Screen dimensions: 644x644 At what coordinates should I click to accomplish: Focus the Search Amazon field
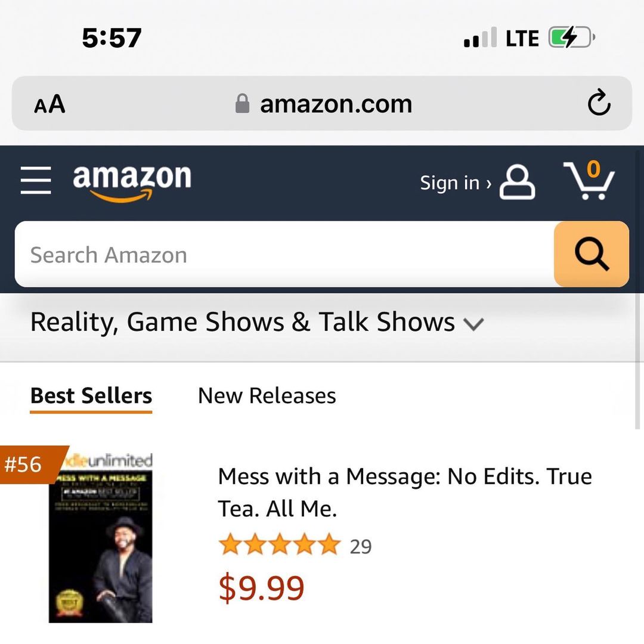click(284, 254)
